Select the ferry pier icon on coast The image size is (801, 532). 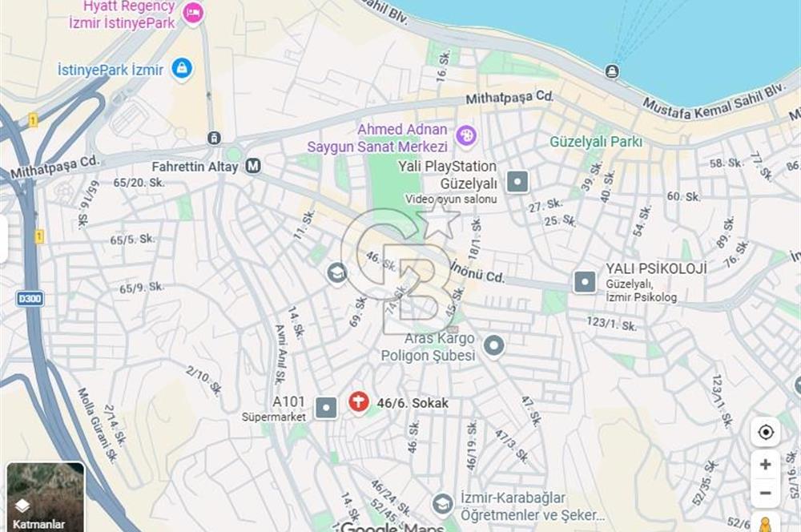612,71
